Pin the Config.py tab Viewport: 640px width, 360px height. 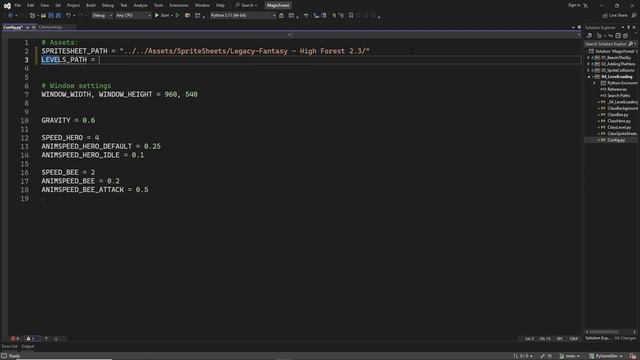coord(27,27)
